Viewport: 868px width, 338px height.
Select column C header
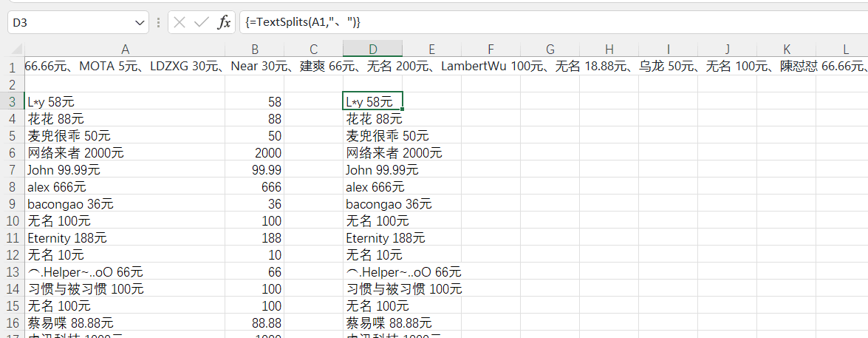[313, 50]
